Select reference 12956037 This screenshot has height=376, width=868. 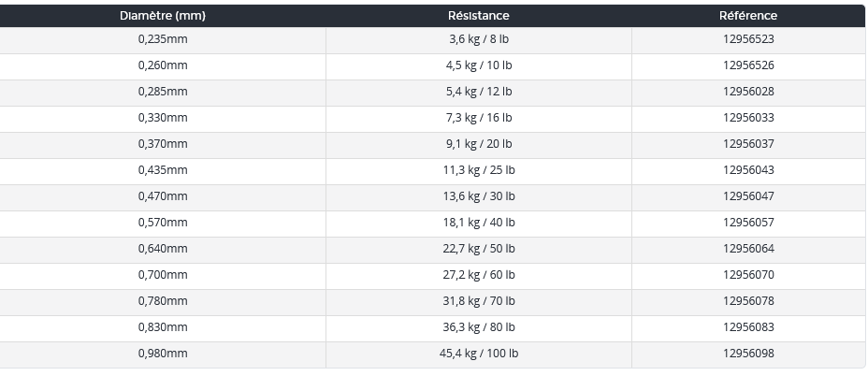coord(748,144)
